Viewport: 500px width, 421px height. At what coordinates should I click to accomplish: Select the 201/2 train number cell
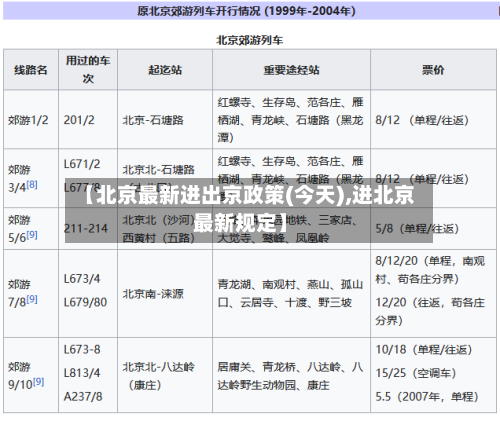(88, 119)
